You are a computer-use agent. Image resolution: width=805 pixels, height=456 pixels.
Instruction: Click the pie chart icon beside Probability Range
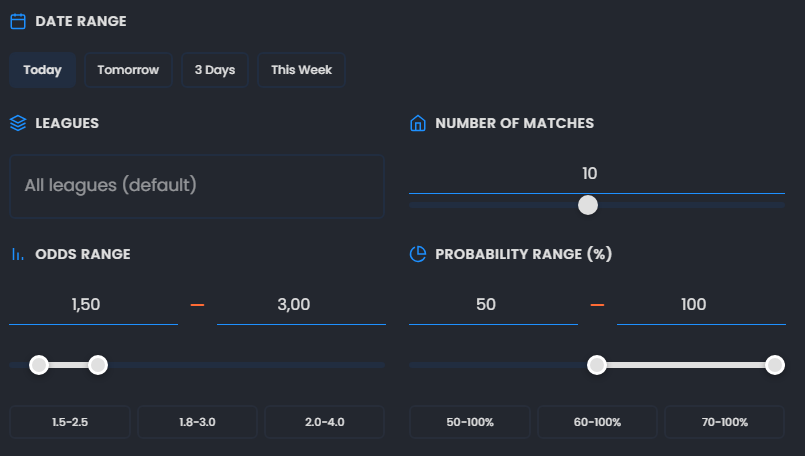418,254
